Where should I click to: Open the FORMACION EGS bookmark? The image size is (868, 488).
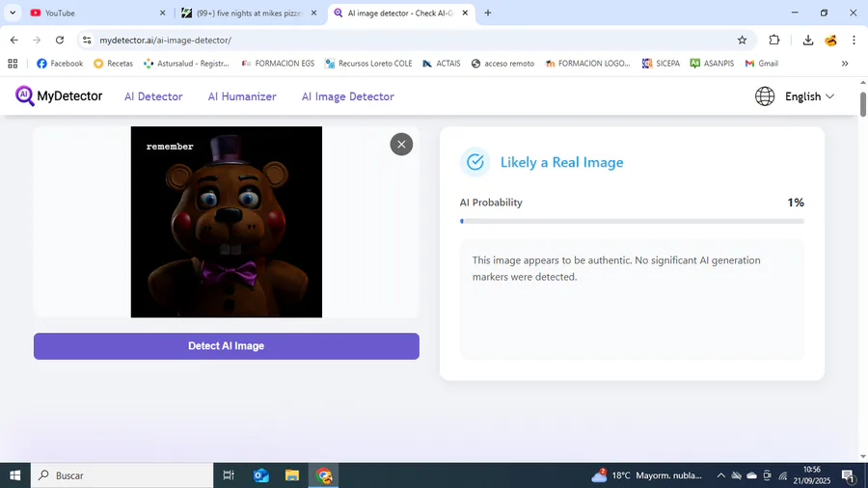[278, 64]
